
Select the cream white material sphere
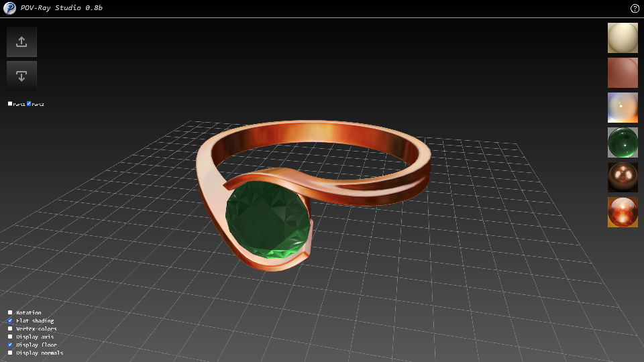(623, 38)
